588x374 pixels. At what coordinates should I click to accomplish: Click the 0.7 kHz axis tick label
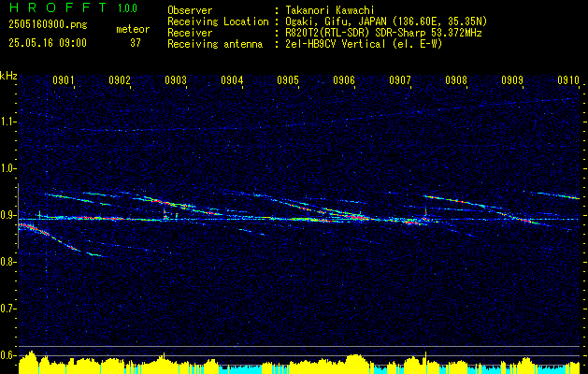pos(7,309)
